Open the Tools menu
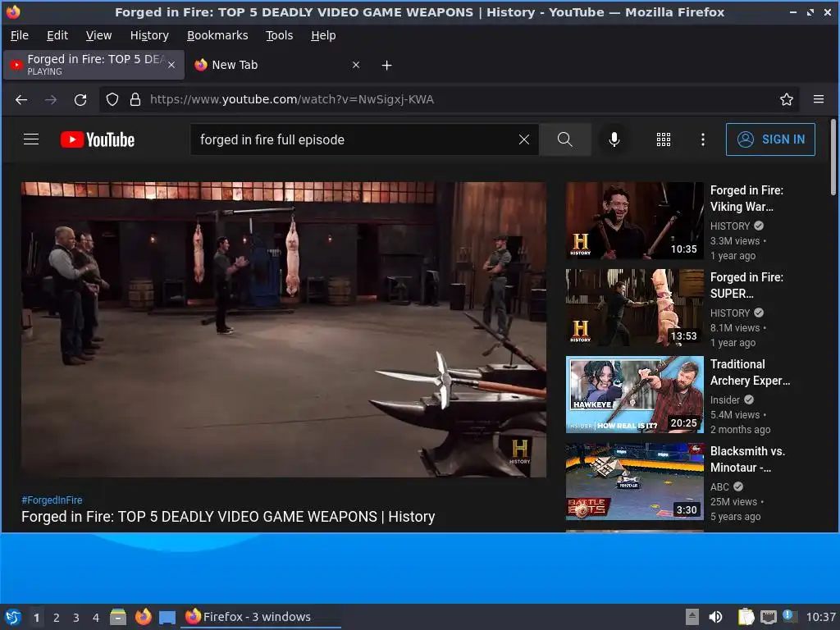 point(279,35)
